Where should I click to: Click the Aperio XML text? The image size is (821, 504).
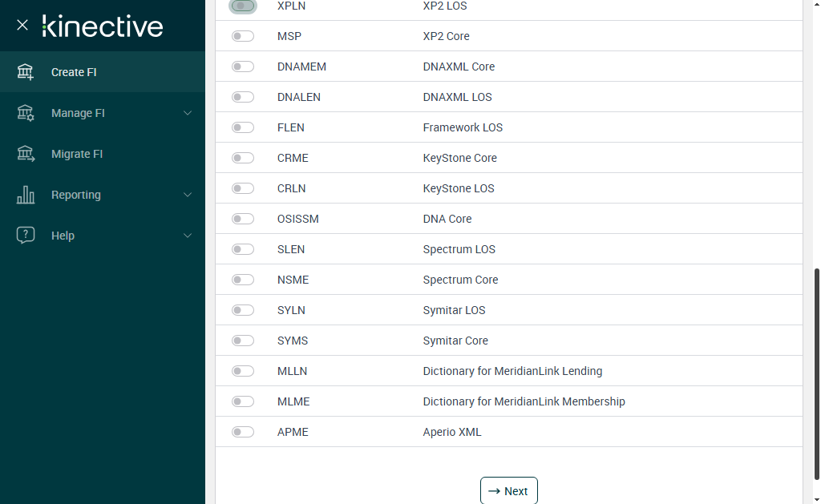coord(452,432)
